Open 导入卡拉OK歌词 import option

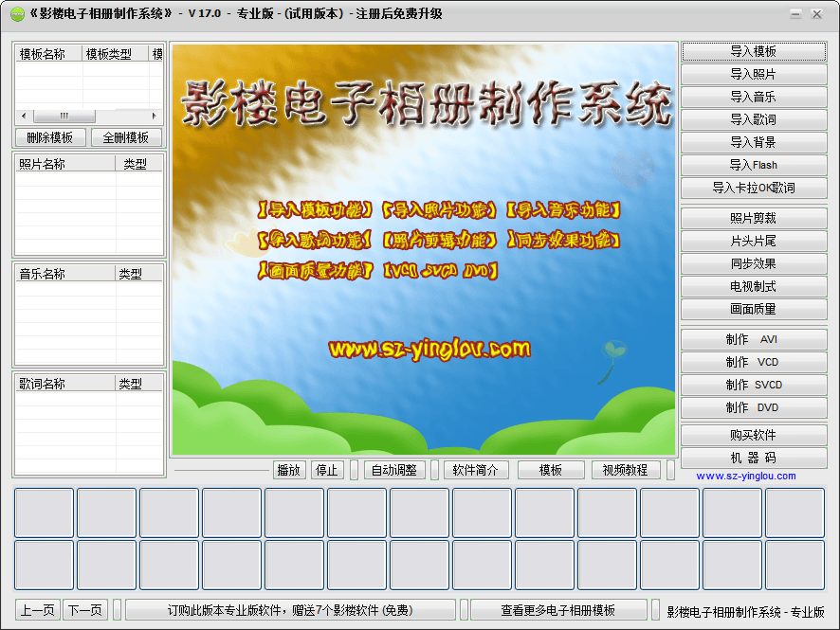pos(754,188)
